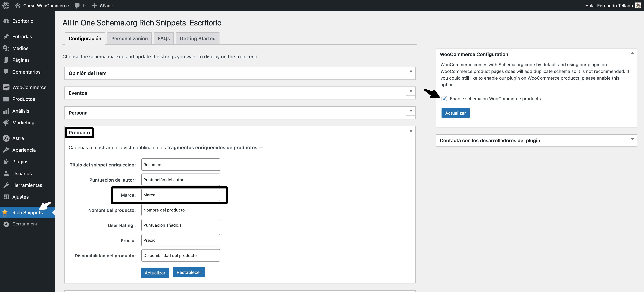Click the Eventos heading
Image resolution: width=644 pixels, height=292 pixels.
[x=78, y=93]
